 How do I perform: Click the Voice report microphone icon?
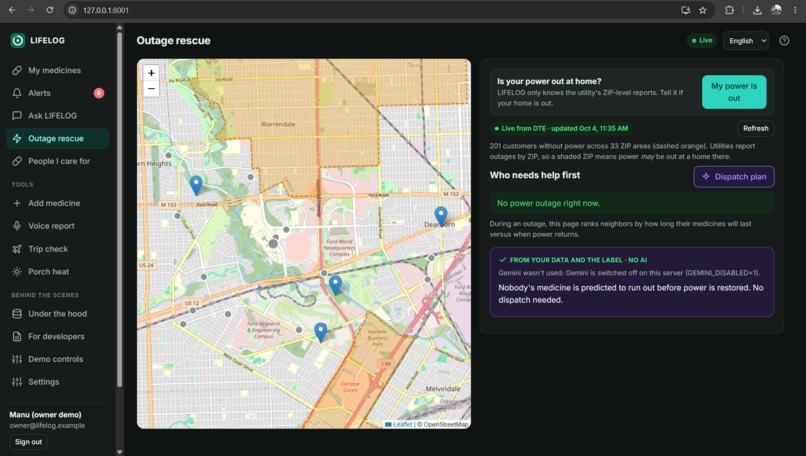tap(17, 226)
